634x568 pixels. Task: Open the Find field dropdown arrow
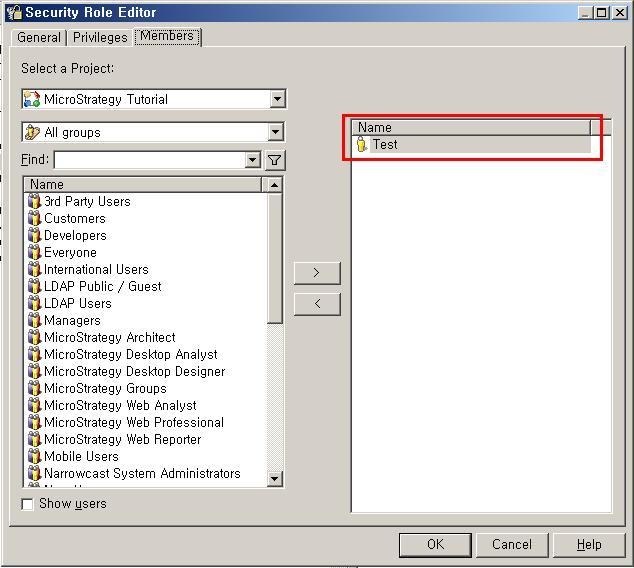click(252, 160)
